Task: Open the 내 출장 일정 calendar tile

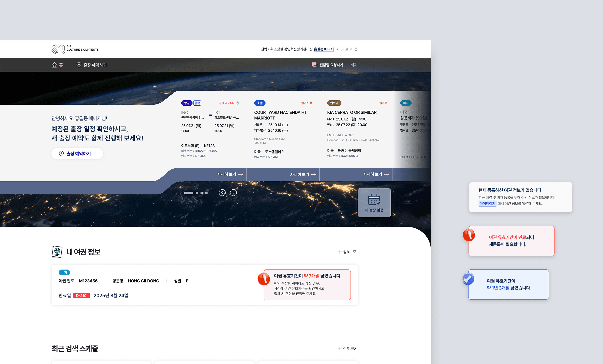Action: pos(374,203)
